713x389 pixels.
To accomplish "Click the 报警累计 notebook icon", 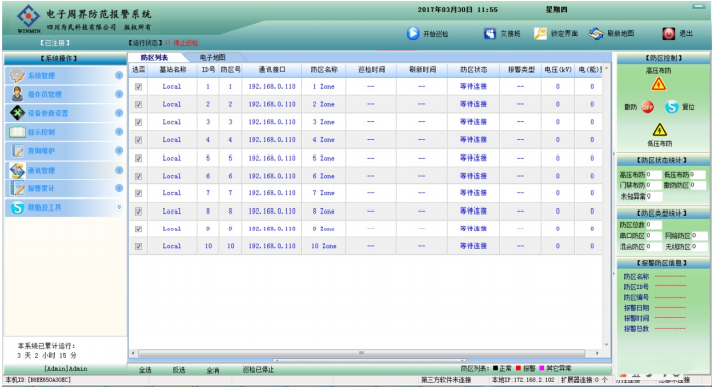I will (17, 188).
